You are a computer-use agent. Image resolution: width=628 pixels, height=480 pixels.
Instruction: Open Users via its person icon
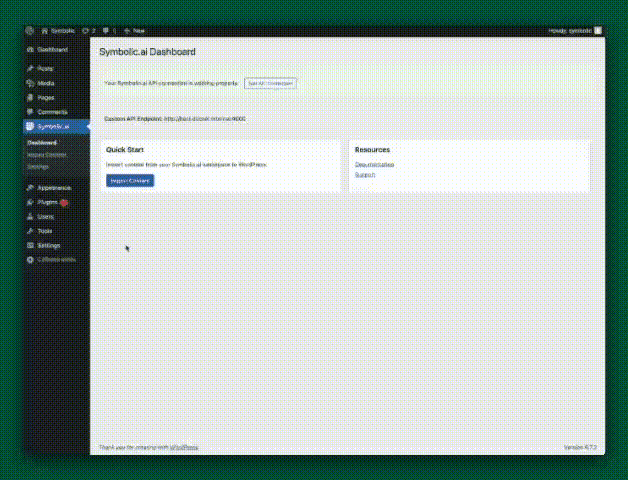tap(30, 217)
